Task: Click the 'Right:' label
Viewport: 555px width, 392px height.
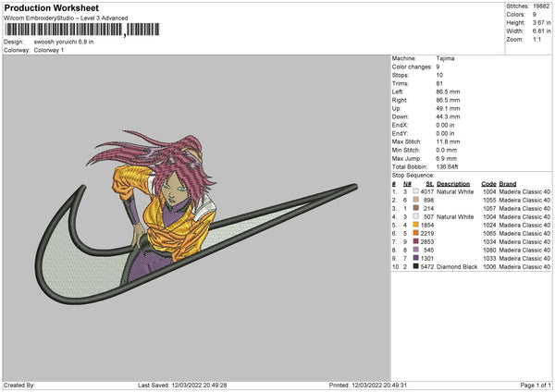Action: point(400,100)
